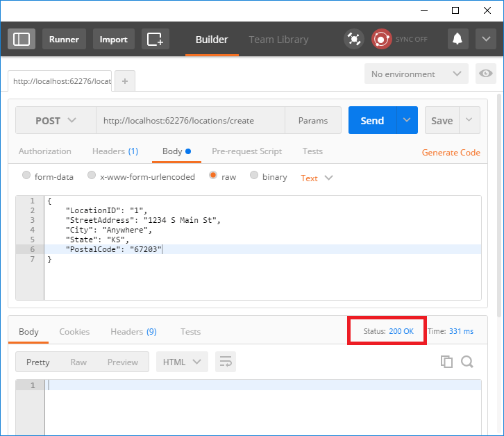
Task: Open the response Headers (9) tab
Action: coord(133,331)
